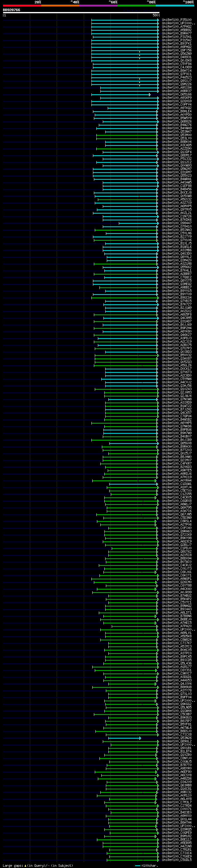The image size is (197, 868).
Task: Open hit UniRef100_B1WSL6
Action: [176, 247]
